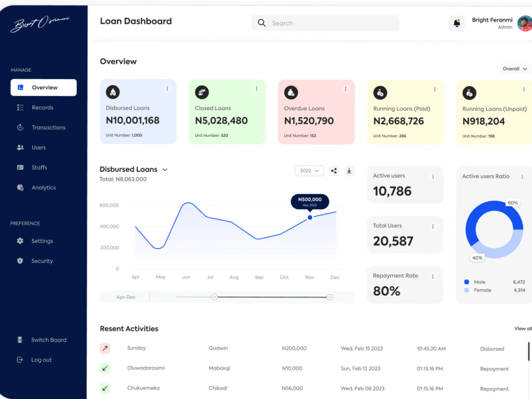Open Users in the sidebar
The width and height of the screenshot is (532, 399).
[31, 147]
